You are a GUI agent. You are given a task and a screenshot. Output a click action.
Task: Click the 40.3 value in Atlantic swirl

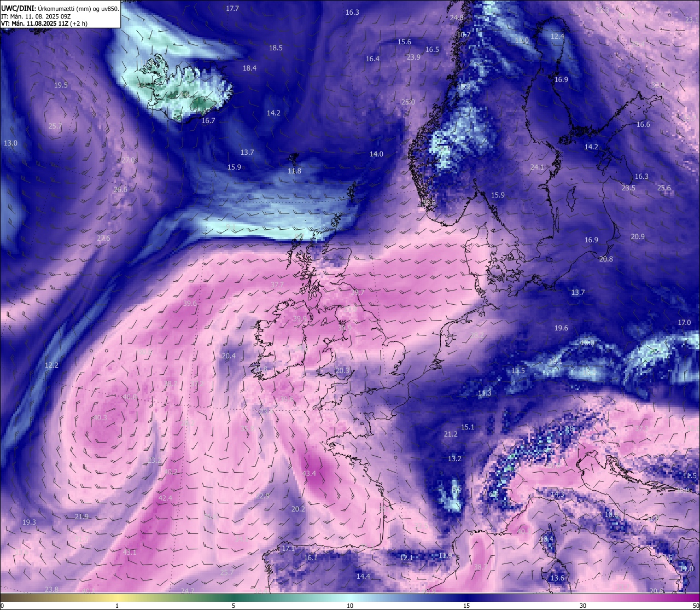coord(100,417)
